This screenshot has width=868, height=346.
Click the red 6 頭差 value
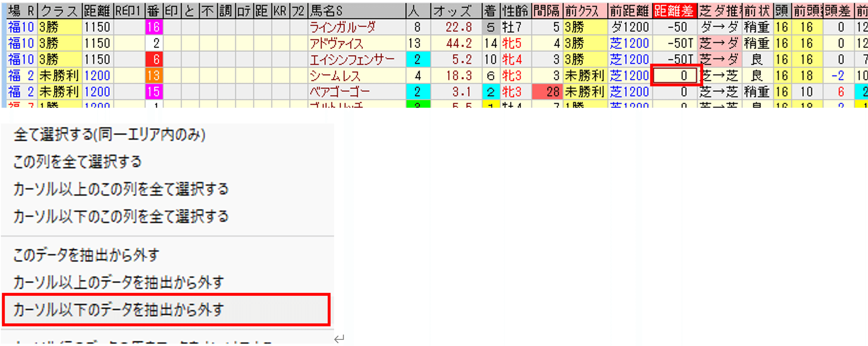pos(841,92)
